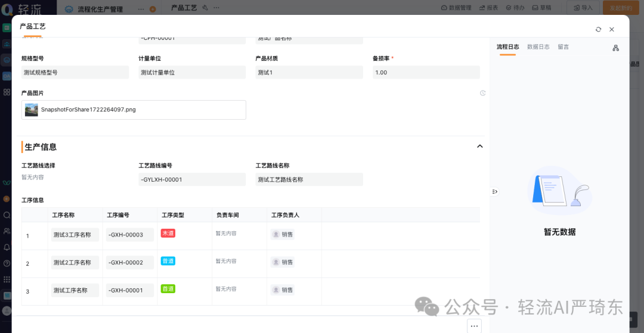
Task: Click the -GXH-00001 cell
Action: pos(130,290)
